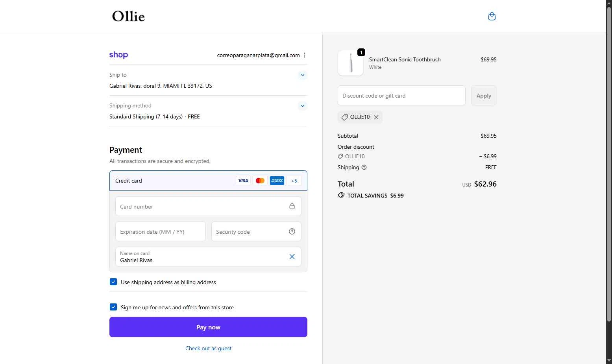
Task: Click the scrollbar up arrow
Action: tap(609, 3)
